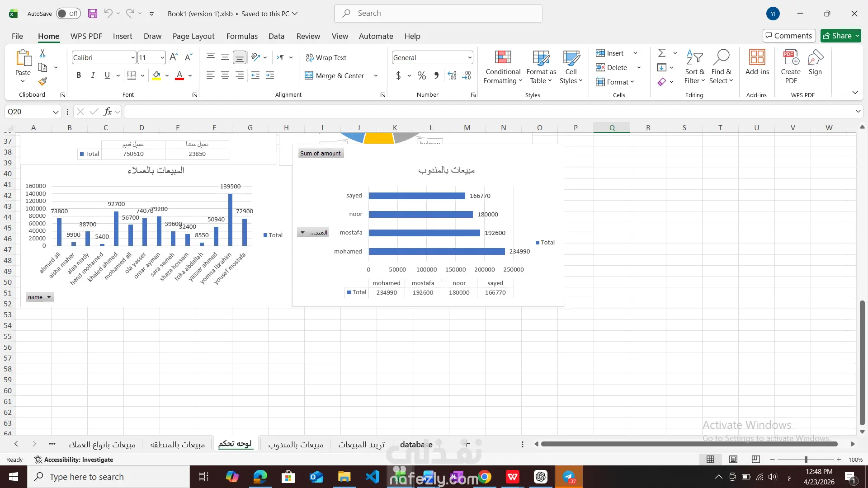This screenshot has height=488, width=868.
Task: Open the Data ribbon tab
Action: pyautogui.click(x=276, y=36)
